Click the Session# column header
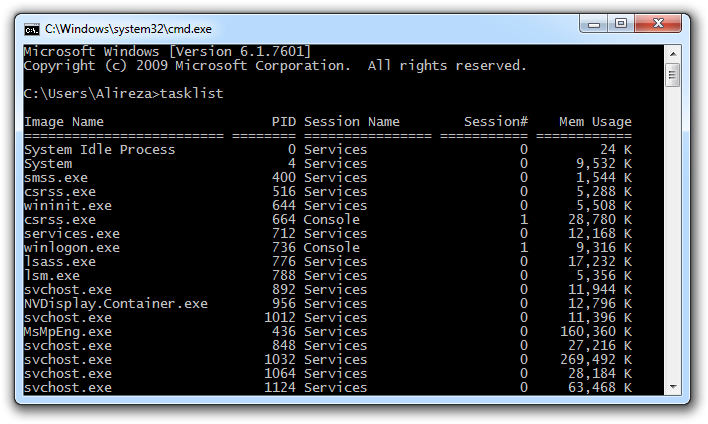The image size is (708, 424). click(x=496, y=121)
